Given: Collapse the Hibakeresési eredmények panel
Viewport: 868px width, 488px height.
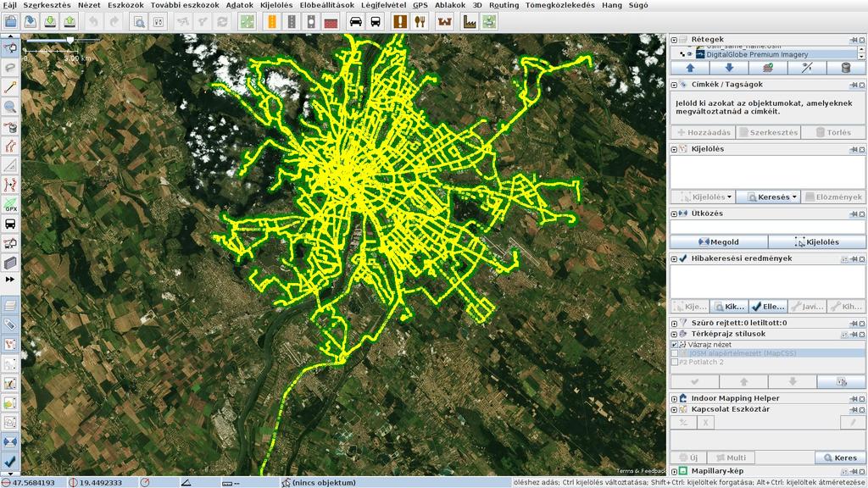Looking at the screenshot, I should click(674, 259).
